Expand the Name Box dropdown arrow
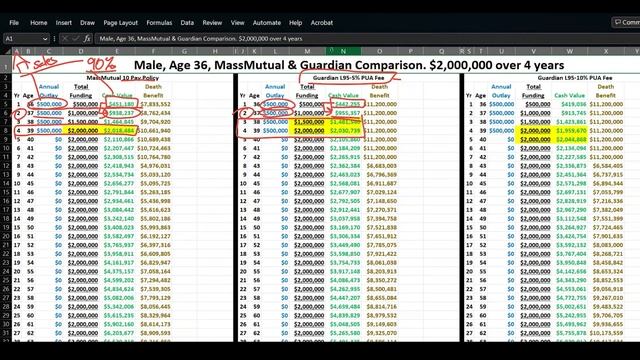The height and width of the screenshot is (360, 640). [x=45, y=39]
